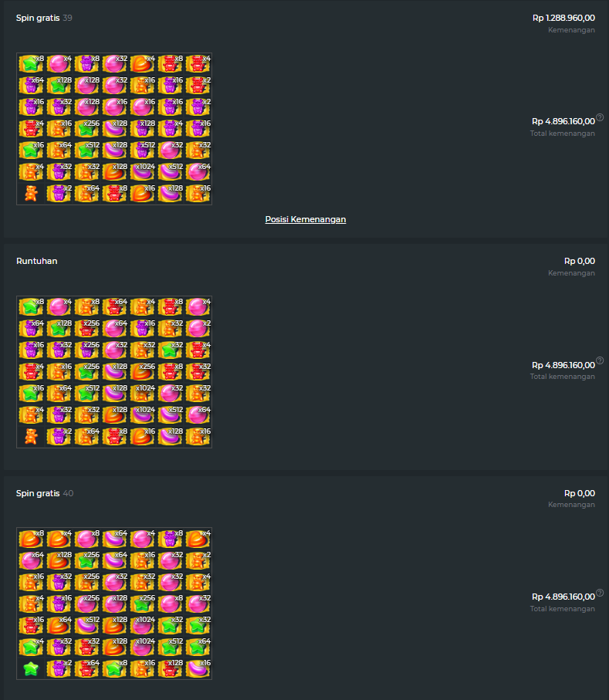Screen dimensions: 609x700
Task: Select red bear x64 in Runtuhan grid
Action: [x=115, y=306]
